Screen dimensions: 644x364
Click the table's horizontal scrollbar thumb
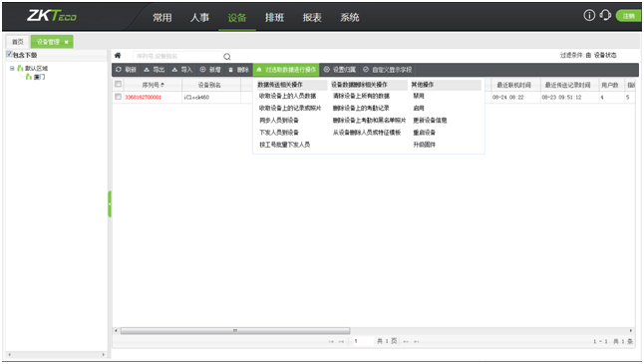[x=235, y=330]
